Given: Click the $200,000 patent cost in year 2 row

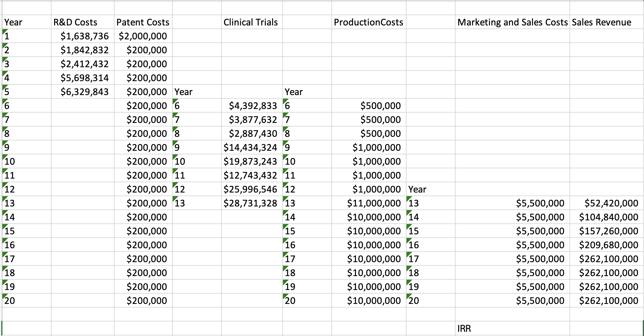Looking at the screenshot, I should [x=143, y=50].
